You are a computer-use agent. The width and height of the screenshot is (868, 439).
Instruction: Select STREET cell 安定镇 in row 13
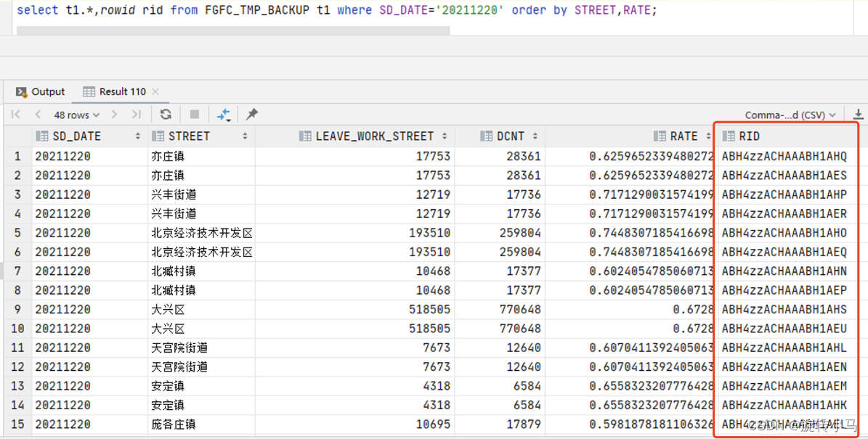click(x=201, y=386)
